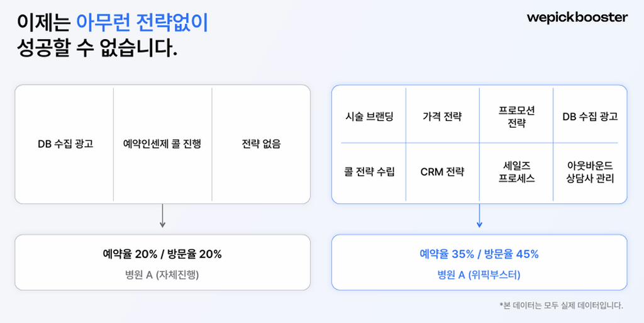Screen dimensions: 644x323
Task: Click the '콜 전략 수립' cell
Action: coord(369,172)
